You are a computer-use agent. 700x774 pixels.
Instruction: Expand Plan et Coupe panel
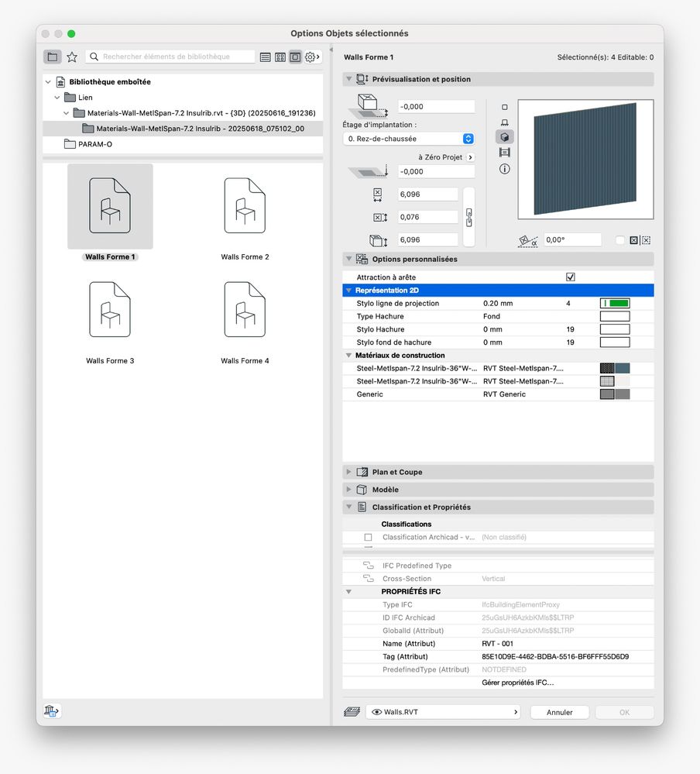click(348, 472)
